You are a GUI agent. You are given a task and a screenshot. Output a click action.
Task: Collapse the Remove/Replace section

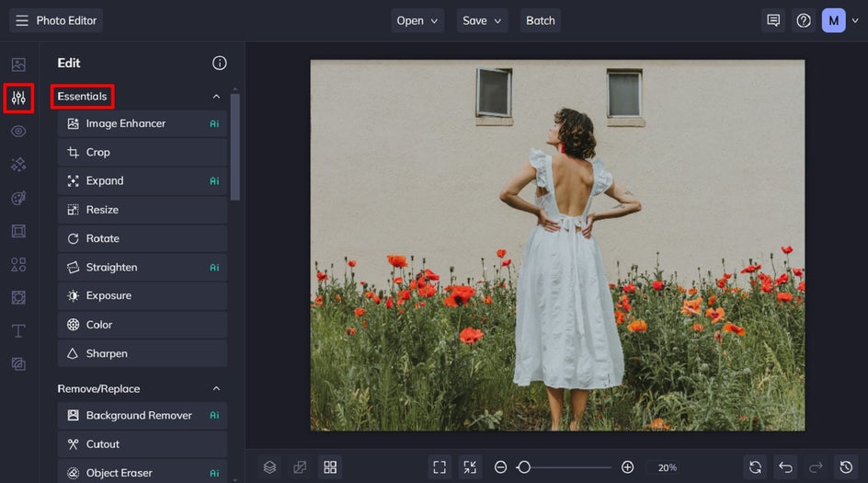(x=216, y=389)
